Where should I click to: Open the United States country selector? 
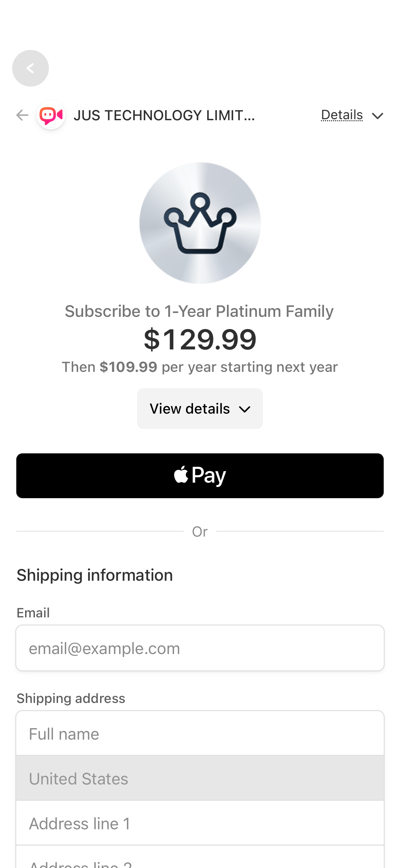200,778
